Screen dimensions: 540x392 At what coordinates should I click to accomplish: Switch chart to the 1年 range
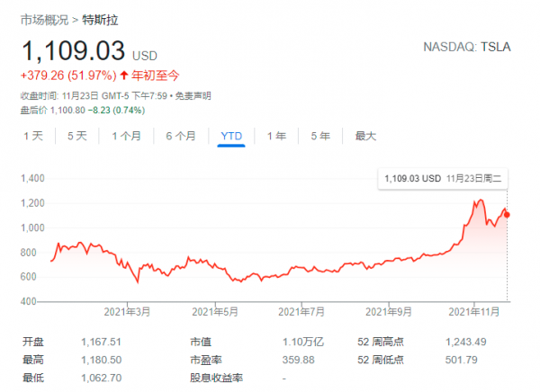(x=277, y=136)
